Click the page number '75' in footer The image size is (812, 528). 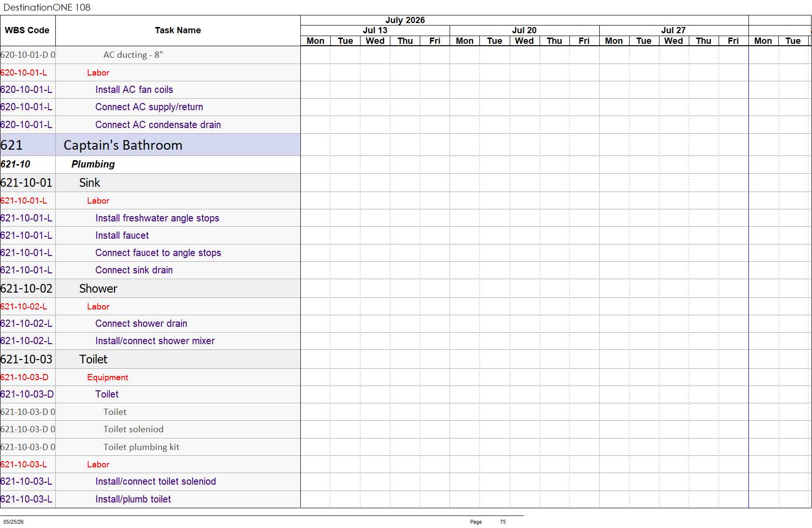(x=503, y=522)
